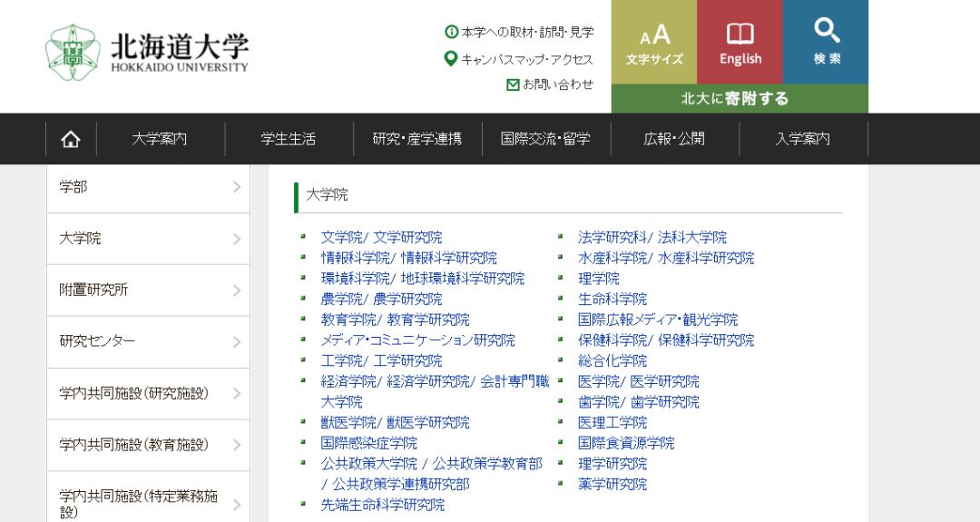This screenshot has width=980, height=522.
Task: Expand 学部 sidebar chevron
Action: 237,187
